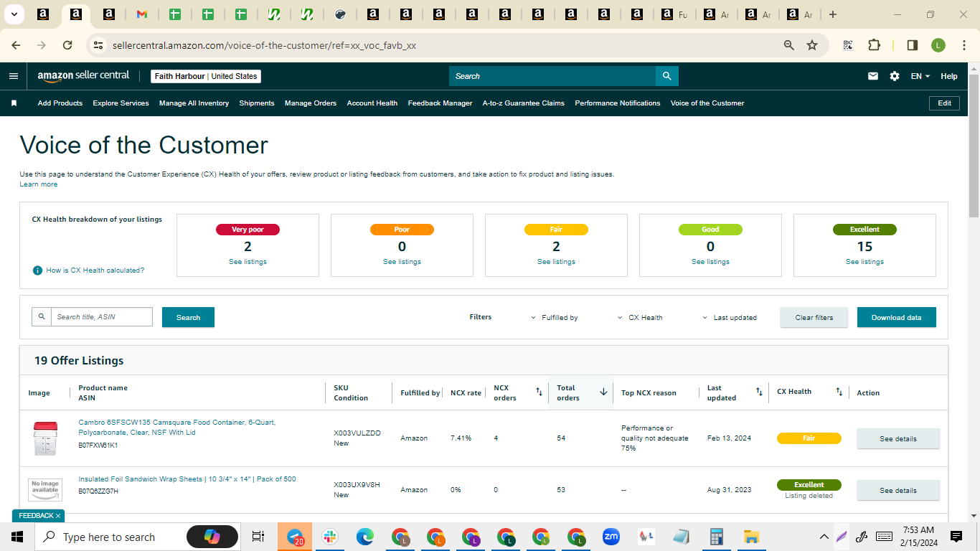Screen dimensions: 980x551
Task: Open a new browser tab
Action: point(833,14)
